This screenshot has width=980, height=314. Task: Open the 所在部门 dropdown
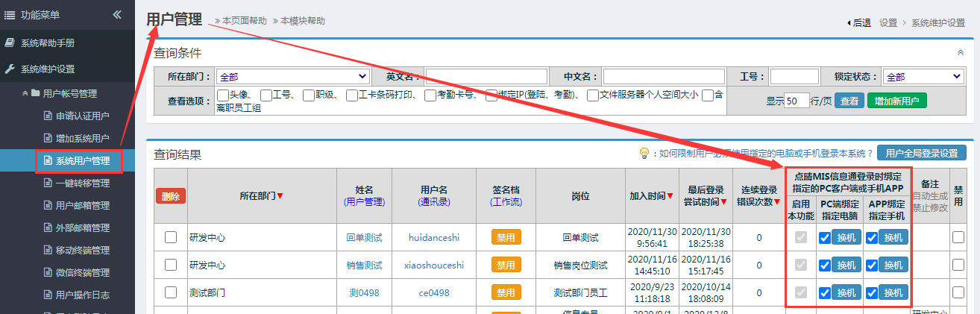(x=292, y=77)
